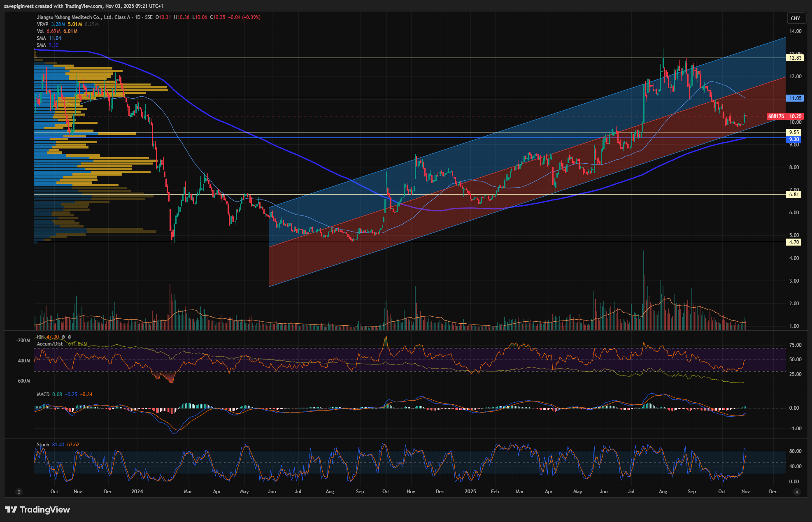Select the VRVP indicator legend
This screenshot has height=522, width=812.
pyautogui.click(x=42, y=24)
